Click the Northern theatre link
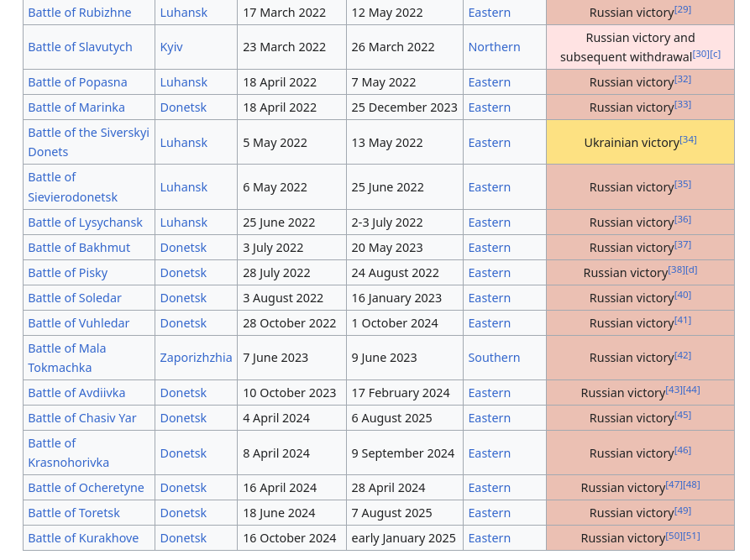 [494, 47]
